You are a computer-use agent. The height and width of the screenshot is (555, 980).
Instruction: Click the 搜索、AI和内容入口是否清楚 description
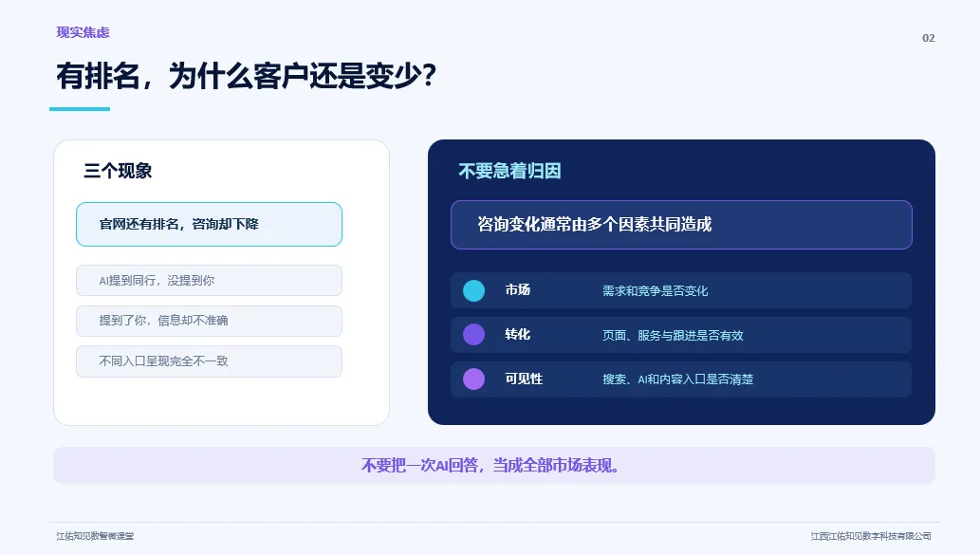click(677, 379)
